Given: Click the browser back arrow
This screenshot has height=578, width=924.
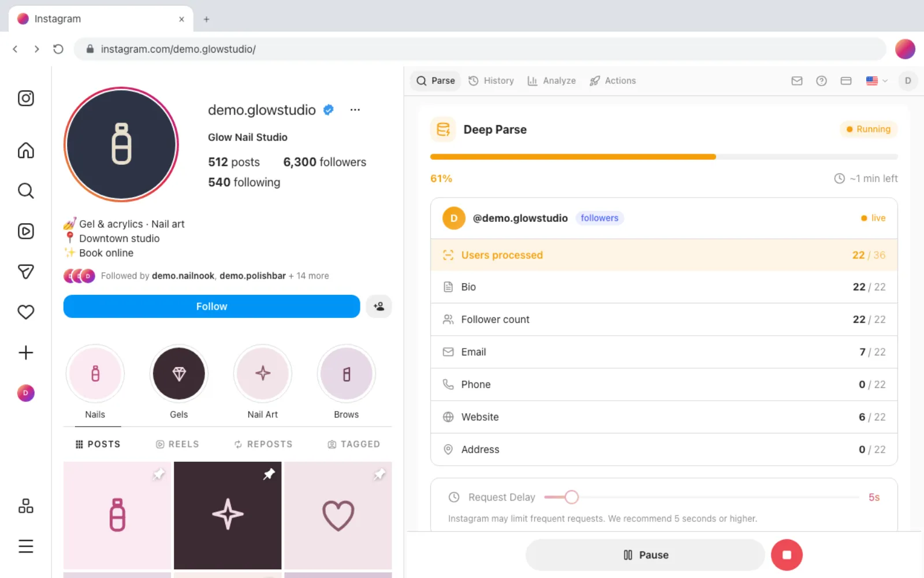Looking at the screenshot, I should click(x=16, y=49).
